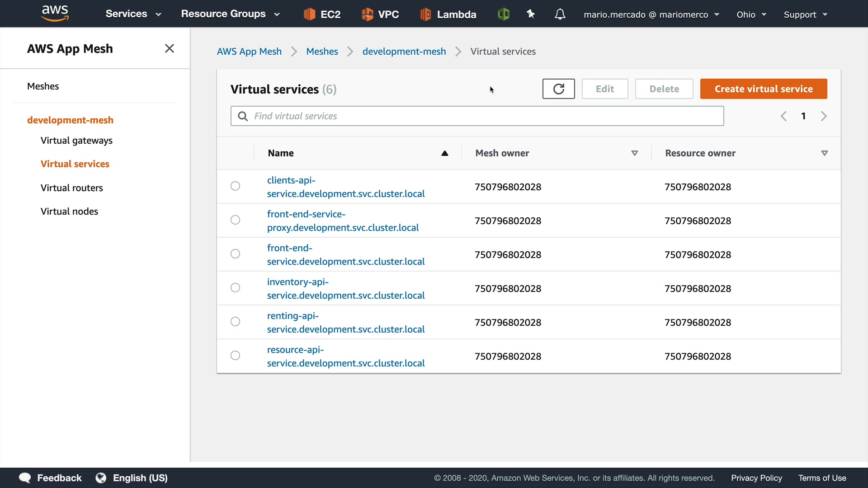Open the Lambda service shortcut
Image resolution: width=868 pixels, height=488 pixels.
tap(448, 14)
